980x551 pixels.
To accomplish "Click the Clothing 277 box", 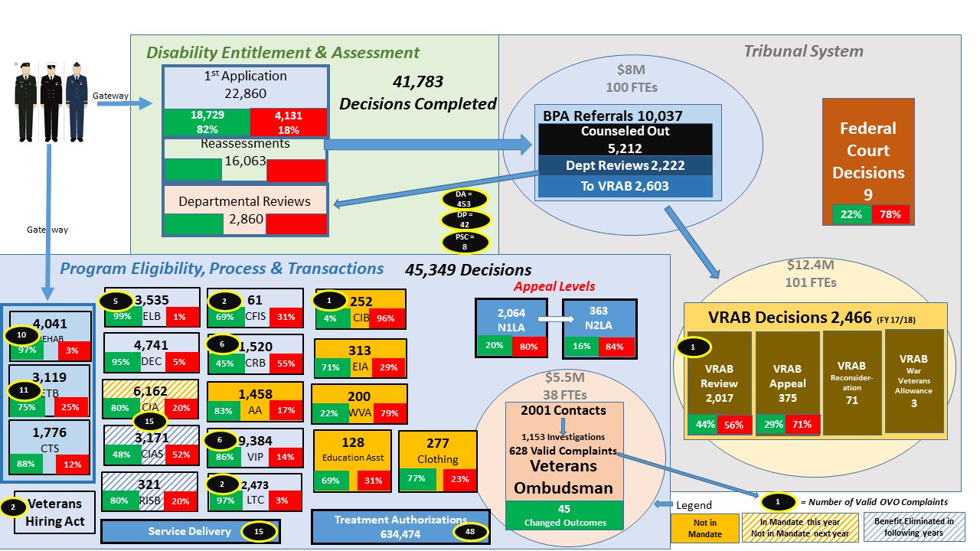I will pyautogui.click(x=437, y=461).
